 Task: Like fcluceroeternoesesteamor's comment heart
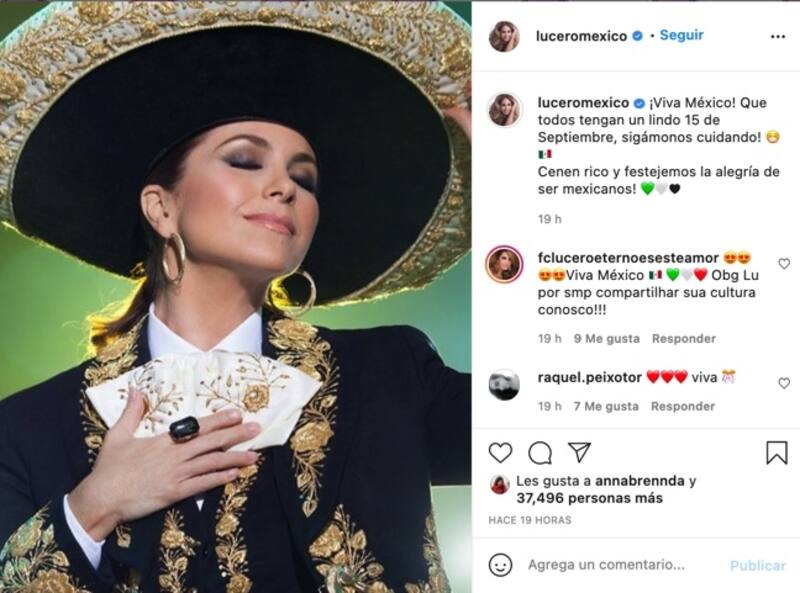(x=784, y=264)
